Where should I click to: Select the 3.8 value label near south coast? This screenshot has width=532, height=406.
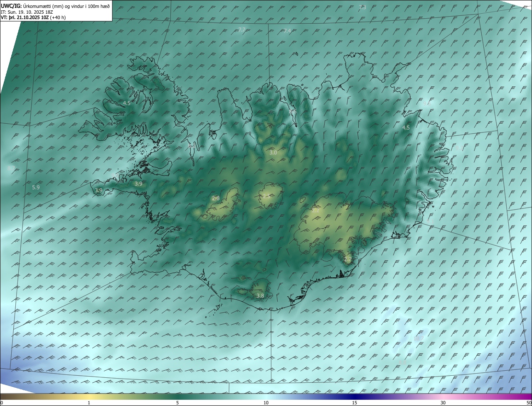(260, 296)
